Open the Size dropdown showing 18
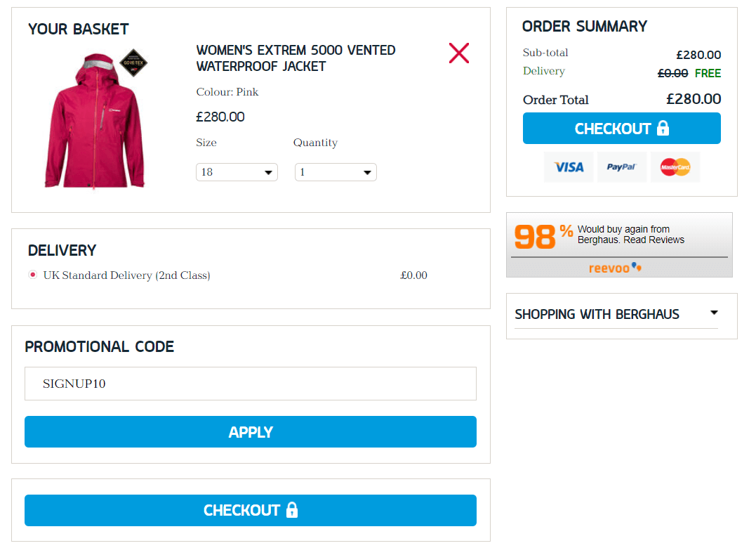 click(x=237, y=172)
